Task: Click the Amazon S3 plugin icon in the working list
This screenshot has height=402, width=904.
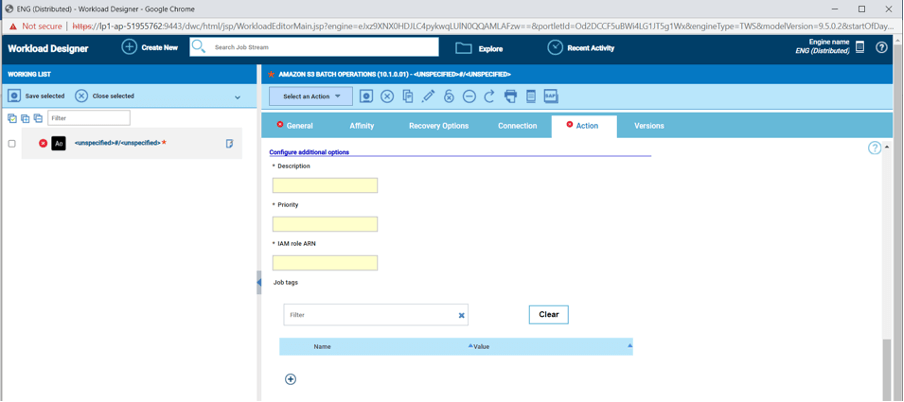Action: click(58, 143)
